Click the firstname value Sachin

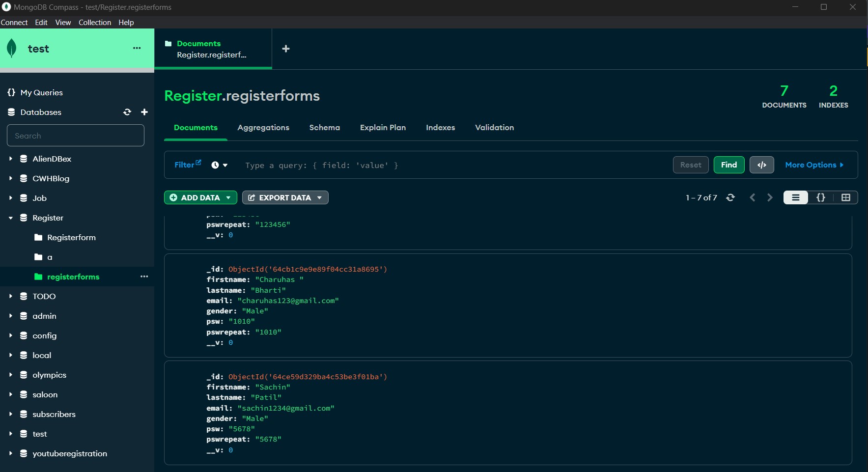[273, 387]
